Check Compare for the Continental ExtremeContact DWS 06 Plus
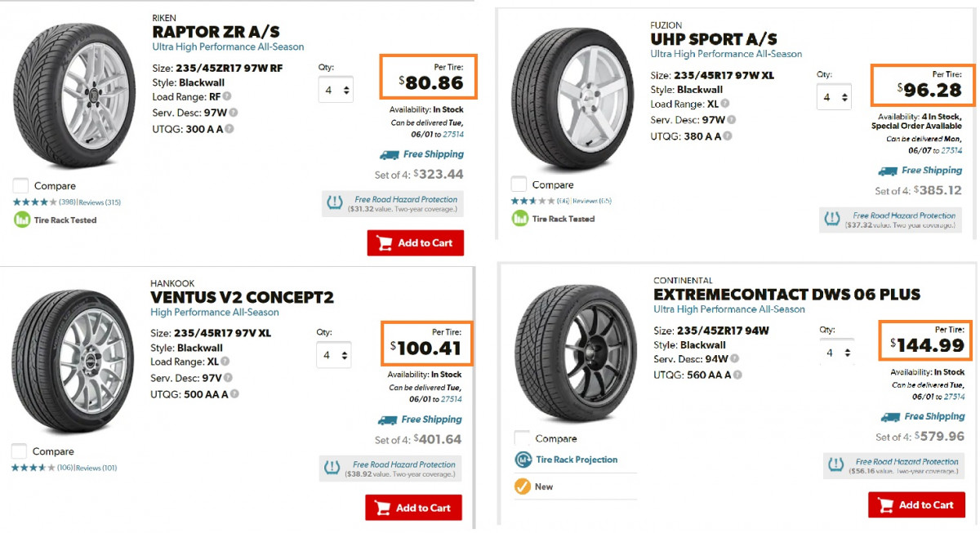The width and height of the screenshot is (980, 533). point(520,438)
